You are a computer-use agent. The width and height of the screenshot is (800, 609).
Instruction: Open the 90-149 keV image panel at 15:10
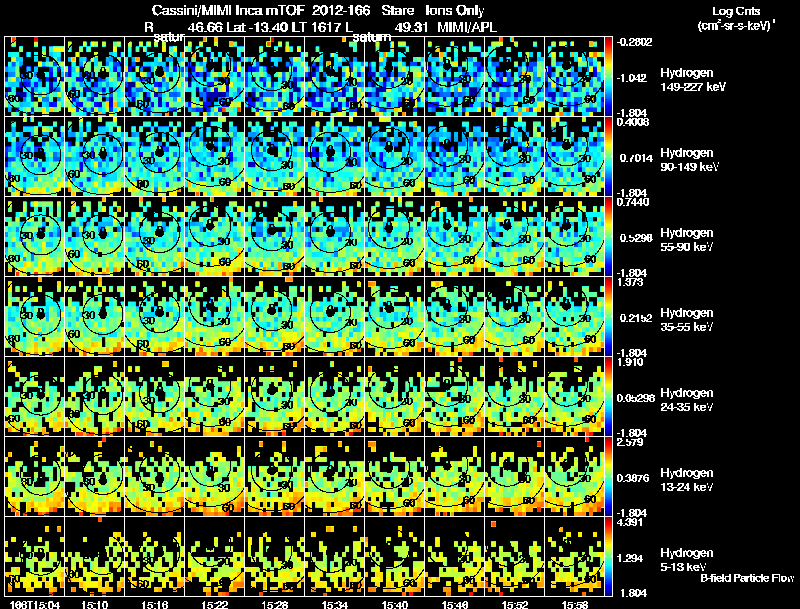click(94, 157)
